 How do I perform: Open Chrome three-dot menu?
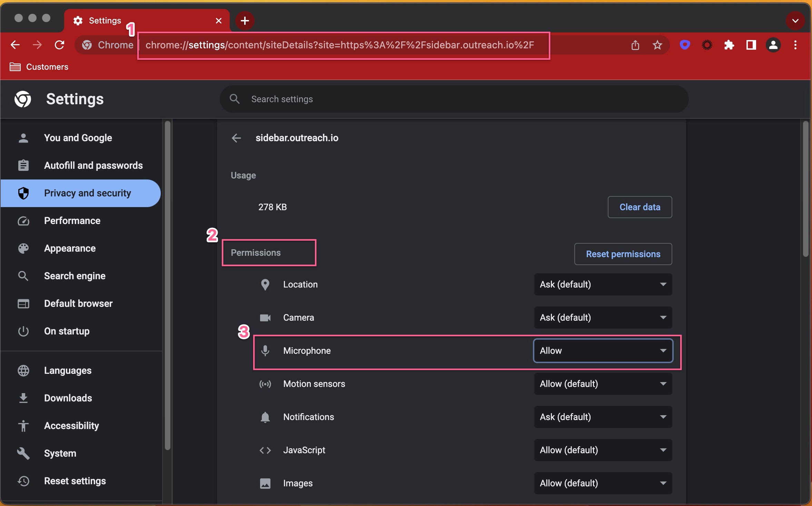click(x=795, y=45)
